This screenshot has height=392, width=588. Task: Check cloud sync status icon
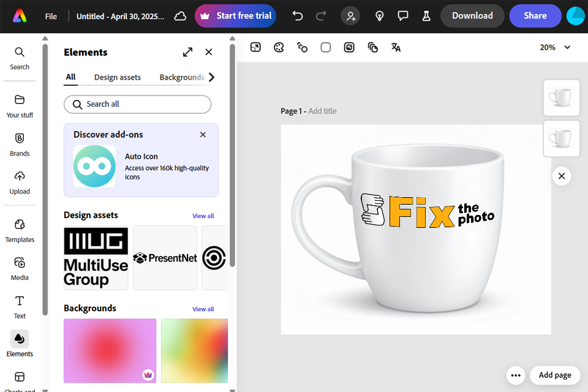coord(180,16)
